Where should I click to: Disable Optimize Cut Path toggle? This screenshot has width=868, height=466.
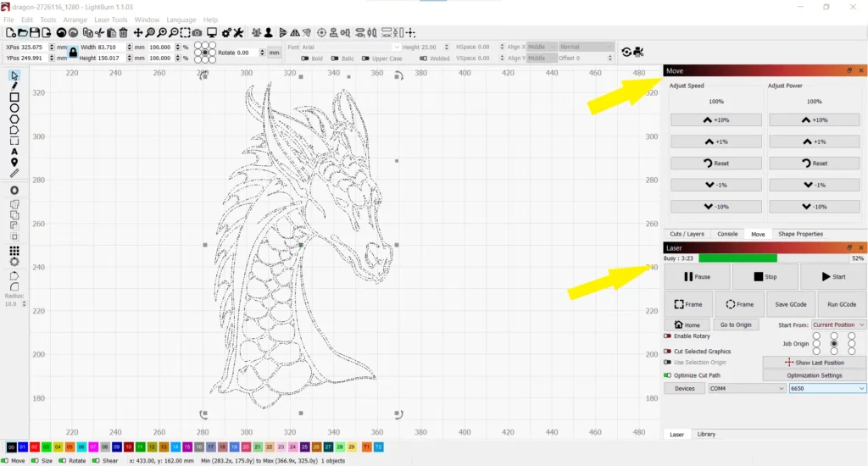[668, 374]
